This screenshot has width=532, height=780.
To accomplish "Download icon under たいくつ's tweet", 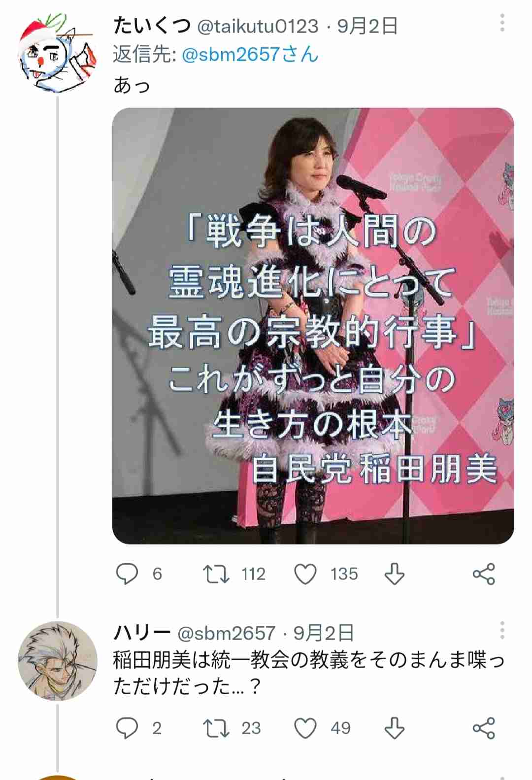I will [x=394, y=574].
